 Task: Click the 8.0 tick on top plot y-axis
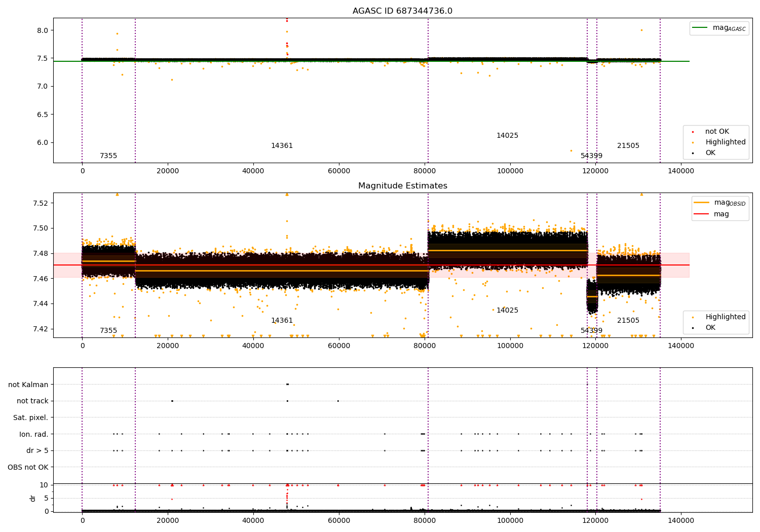pos(42,30)
